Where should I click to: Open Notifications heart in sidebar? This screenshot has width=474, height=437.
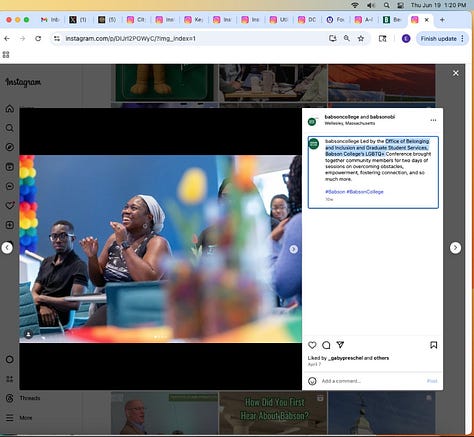pos(10,206)
